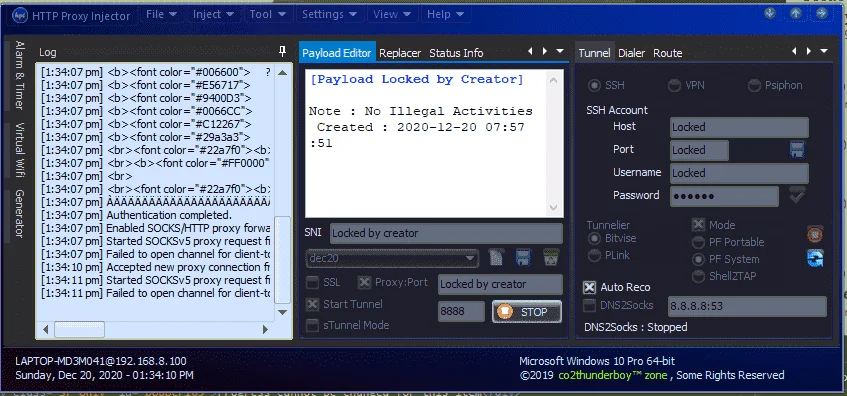The image size is (847, 396).
Task: Enable the sTunnel Mode checkbox
Action: tap(312, 325)
